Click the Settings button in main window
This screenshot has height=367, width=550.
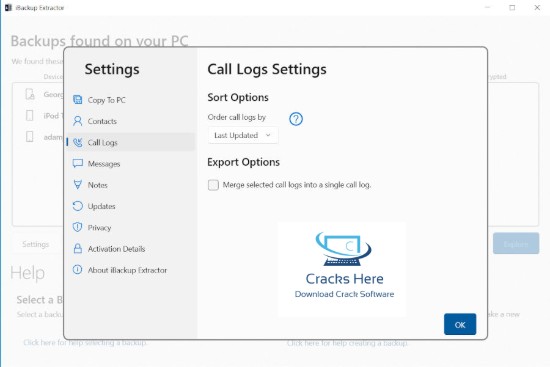click(35, 244)
